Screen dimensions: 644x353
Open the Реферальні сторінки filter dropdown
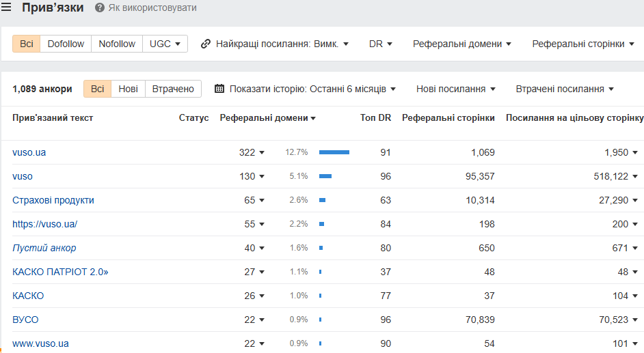pyautogui.click(x=582, y=44)
